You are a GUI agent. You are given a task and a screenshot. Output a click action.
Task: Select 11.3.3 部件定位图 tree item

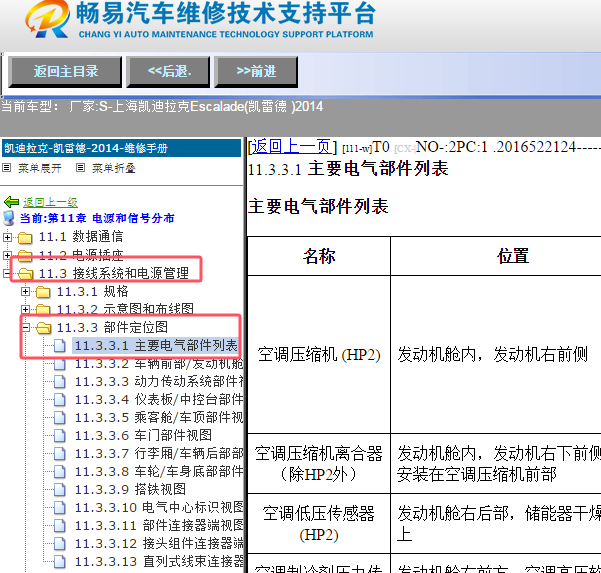tap(112, 327)
